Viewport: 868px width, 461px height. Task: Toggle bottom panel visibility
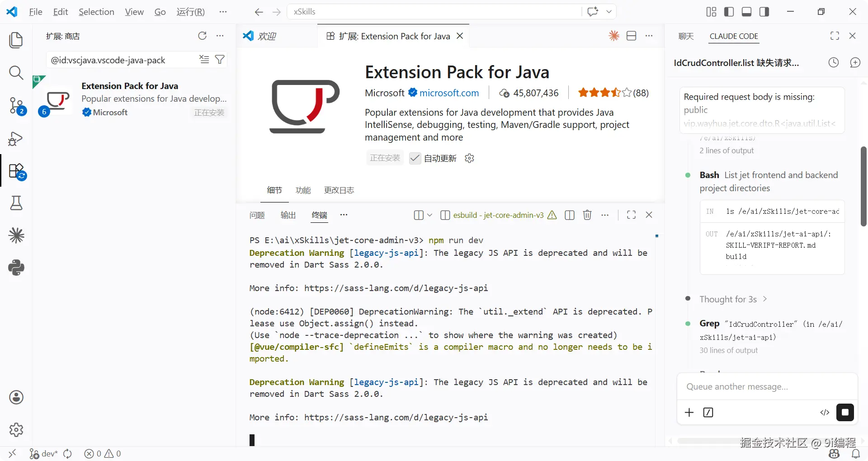[747, 12]
